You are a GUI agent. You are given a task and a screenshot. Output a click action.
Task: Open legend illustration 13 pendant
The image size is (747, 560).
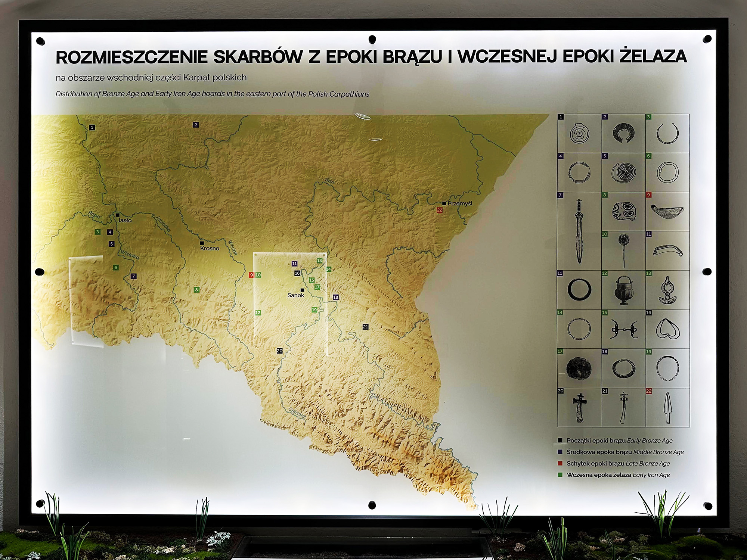667,290
